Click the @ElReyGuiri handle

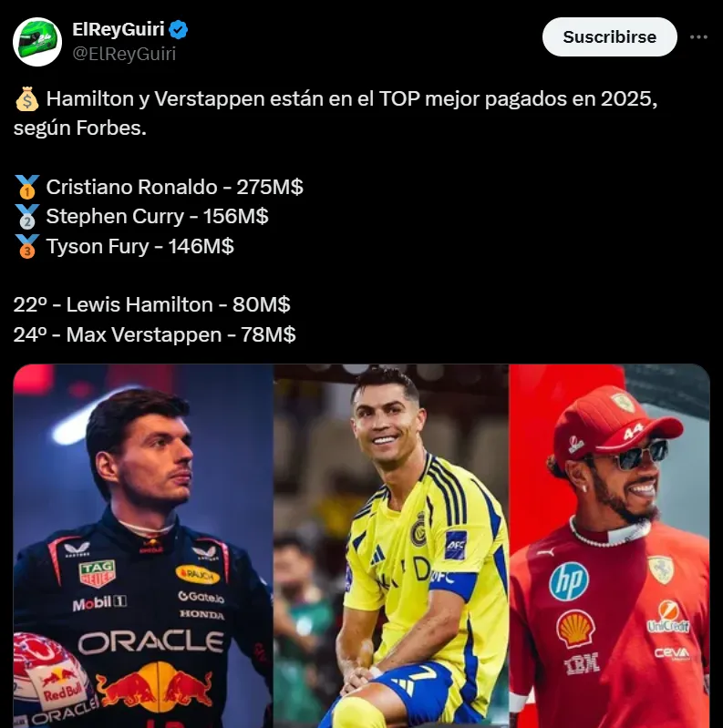[x=124, y=53]
